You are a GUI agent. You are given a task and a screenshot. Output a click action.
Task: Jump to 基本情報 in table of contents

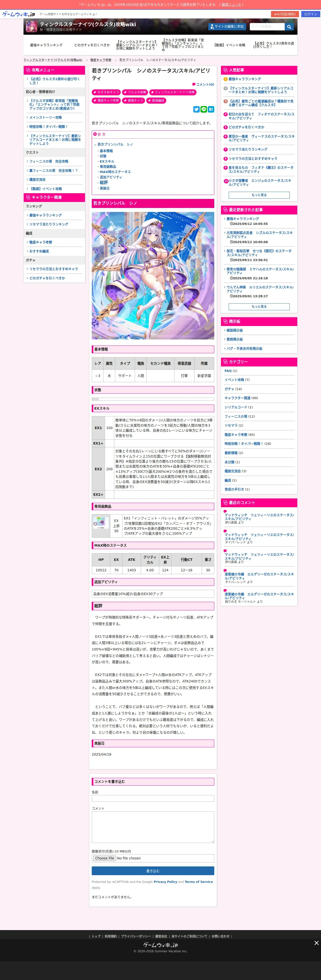click(106, 151)
